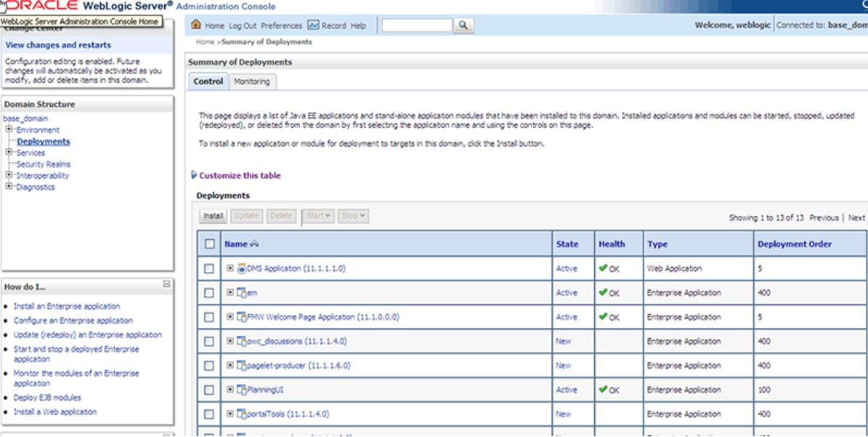Click the em enterprise application icon
Viewport: 868px width, 437px height.
(241, 293)
